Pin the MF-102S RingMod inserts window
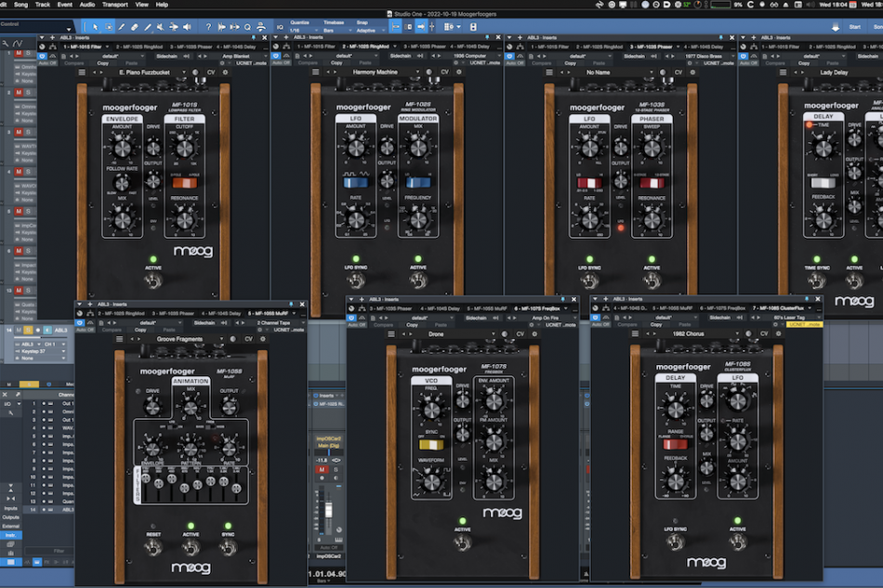 click(x=488, y=37)
